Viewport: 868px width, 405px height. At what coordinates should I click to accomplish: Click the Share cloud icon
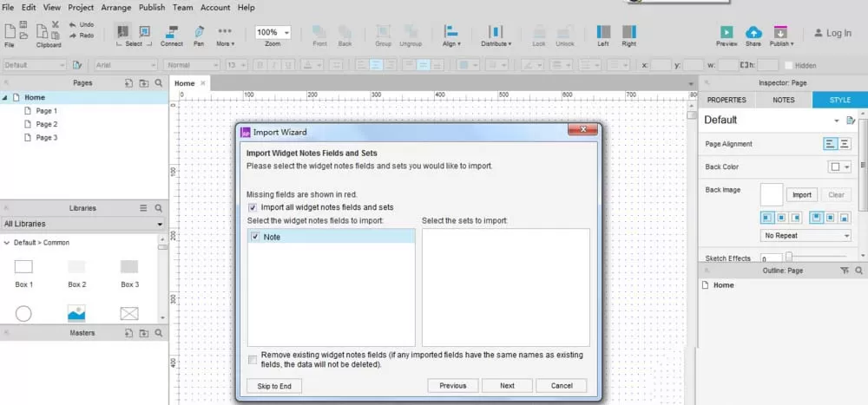tap(753, 32)
